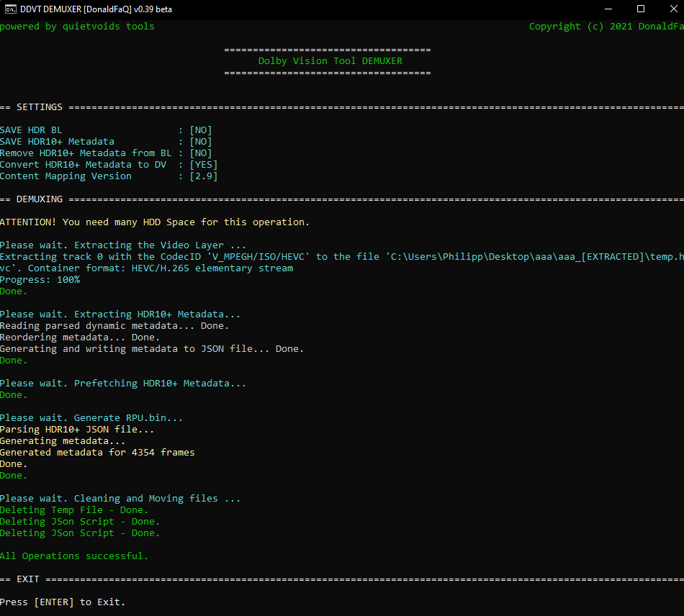Click the 'Done.' line below 'Prefetching HDR10+ Metadata'
684x616 pixels.
(14, 395)
